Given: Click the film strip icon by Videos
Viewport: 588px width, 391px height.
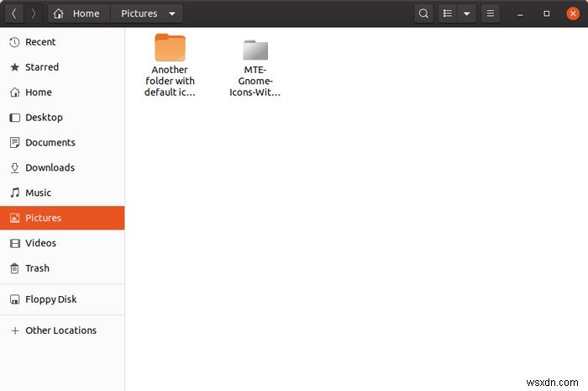Looking at the screenshot, I should point(14,244).
